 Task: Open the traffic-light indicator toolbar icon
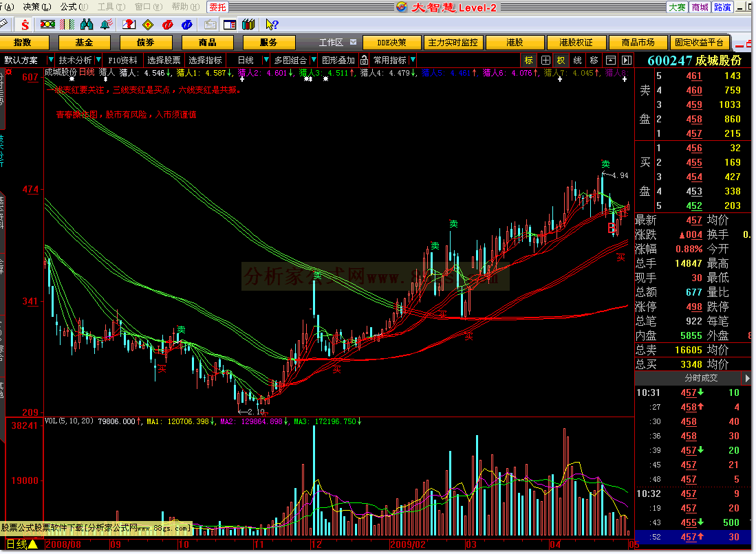[47, 25]
